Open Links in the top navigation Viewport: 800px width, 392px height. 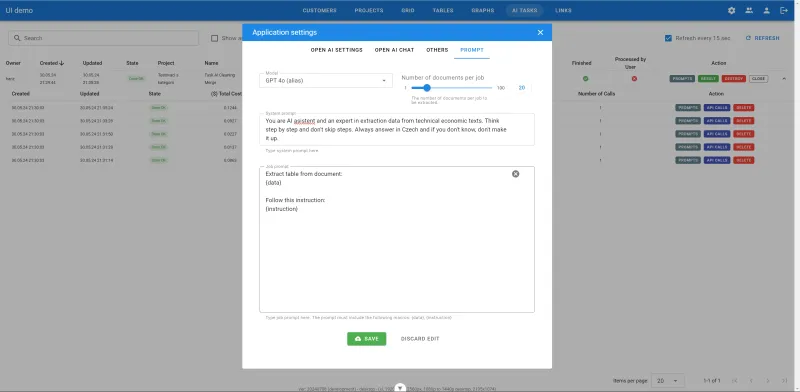[563, 10]
